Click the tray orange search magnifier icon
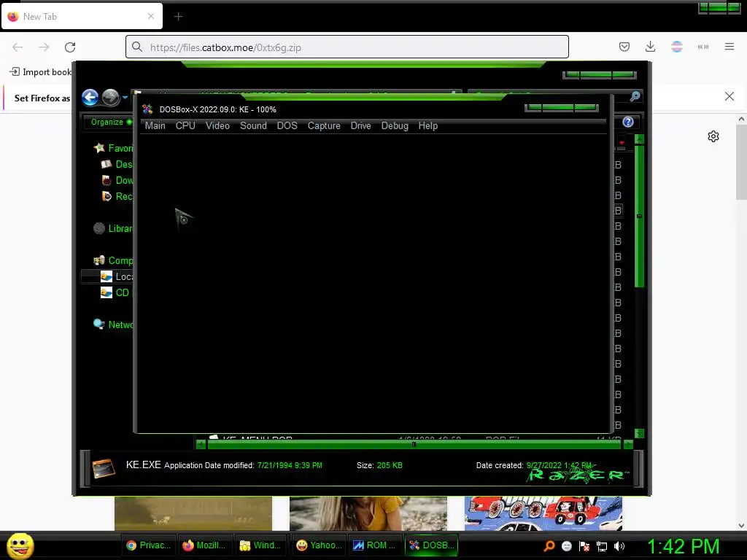The width and height of the screenshot is (747, 560). point(549,546)
